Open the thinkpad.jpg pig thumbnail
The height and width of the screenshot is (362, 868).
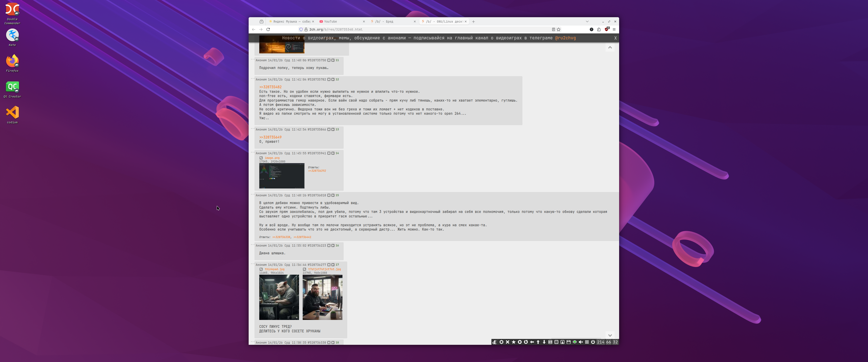[279, 297]
